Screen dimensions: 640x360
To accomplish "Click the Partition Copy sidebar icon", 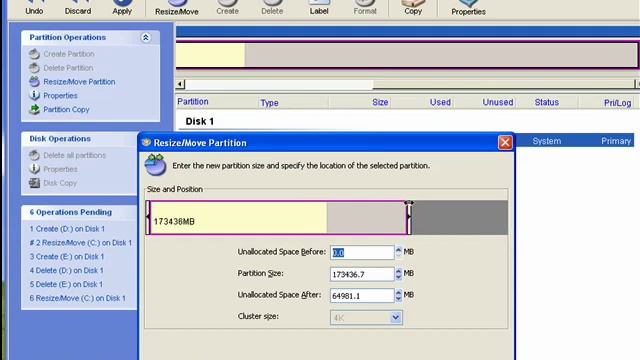I will coord(34,109).
